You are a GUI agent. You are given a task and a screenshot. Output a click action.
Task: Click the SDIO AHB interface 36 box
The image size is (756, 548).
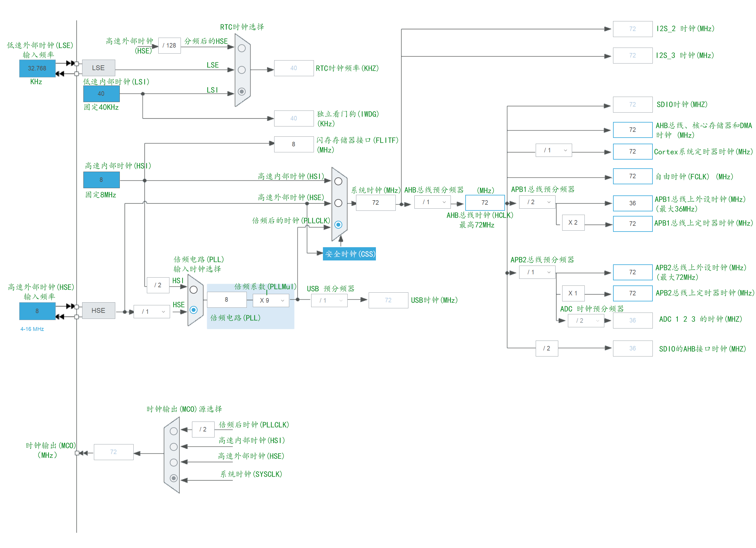[633, 349]
